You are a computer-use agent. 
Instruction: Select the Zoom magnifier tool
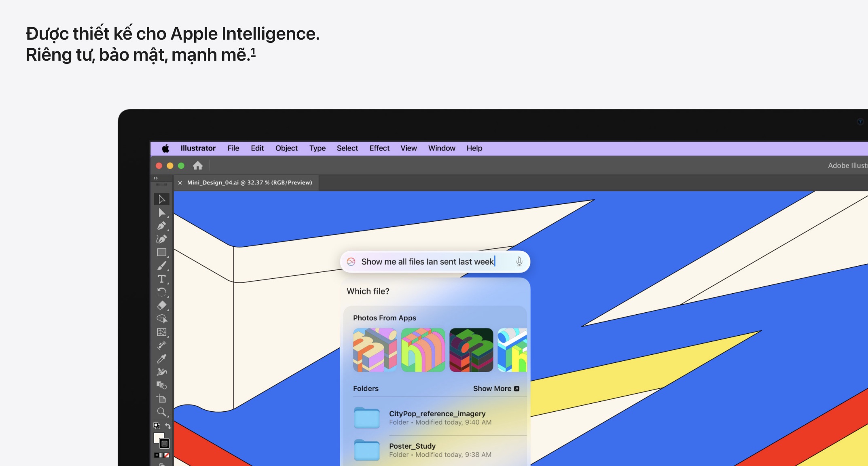tap(161, 412)
